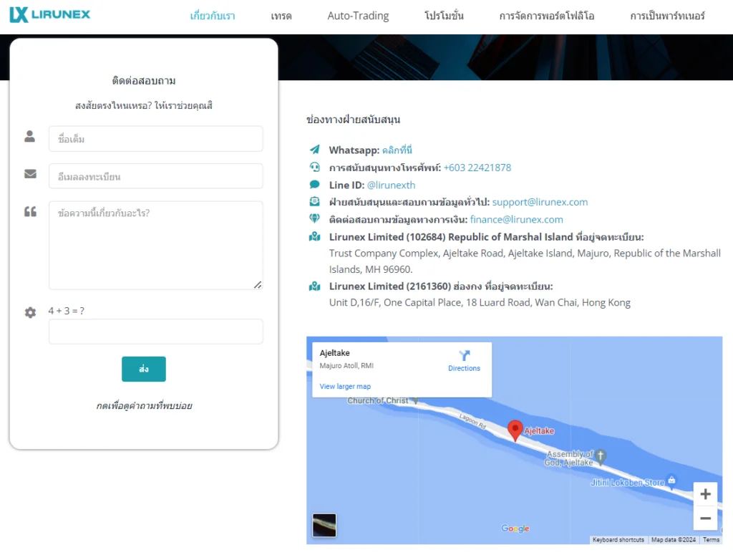The image size is (733, 560).
Task: Open the Auto-Trading menu
Action: (358, 16)
